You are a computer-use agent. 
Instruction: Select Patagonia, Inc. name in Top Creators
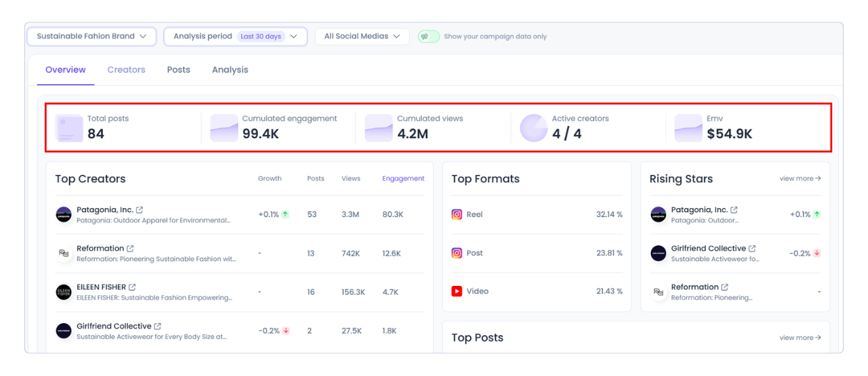(x=104, y=210)
